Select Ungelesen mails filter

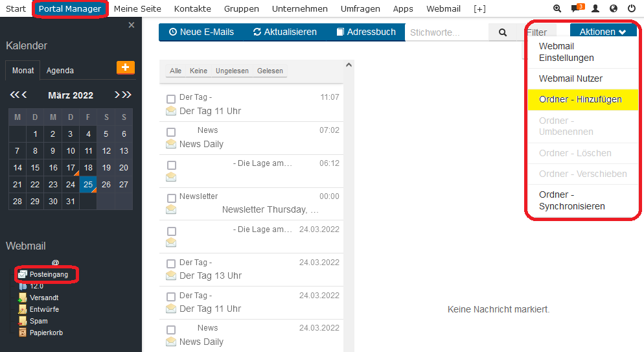pyautogui.click(x=232, y=71)
